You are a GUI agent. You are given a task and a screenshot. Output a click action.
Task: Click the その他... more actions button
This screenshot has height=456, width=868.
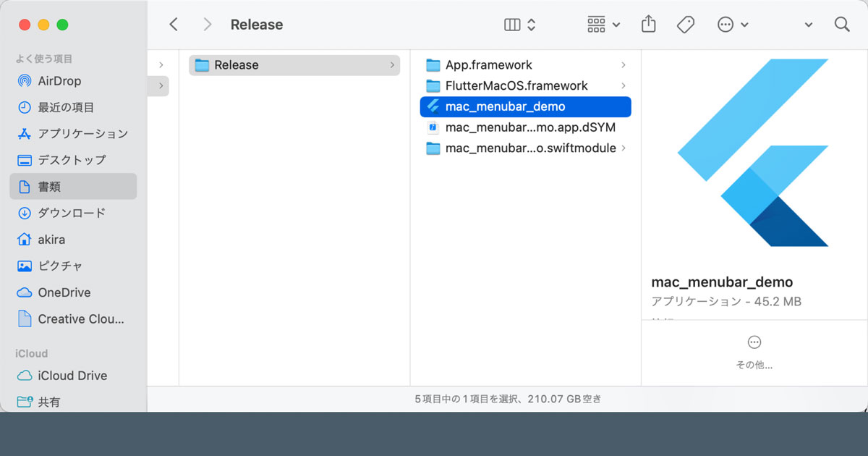click(754, 352)
